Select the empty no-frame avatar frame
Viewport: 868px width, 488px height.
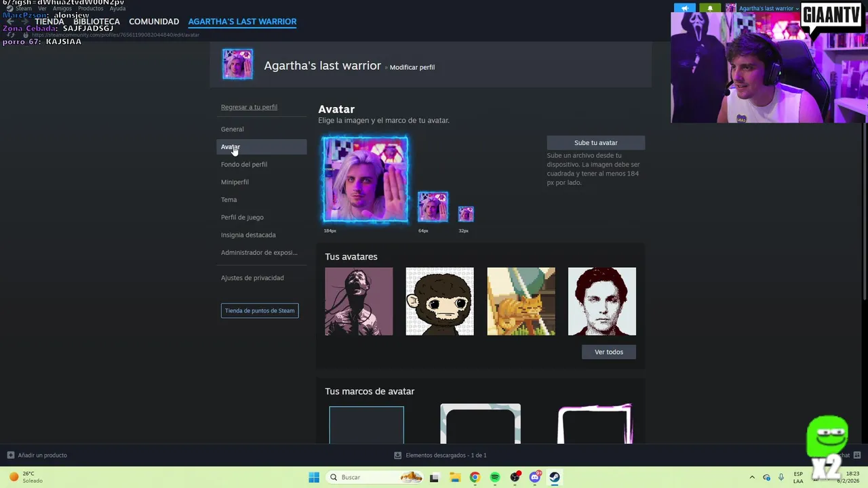pyautogui.click(x=366, y=425)
